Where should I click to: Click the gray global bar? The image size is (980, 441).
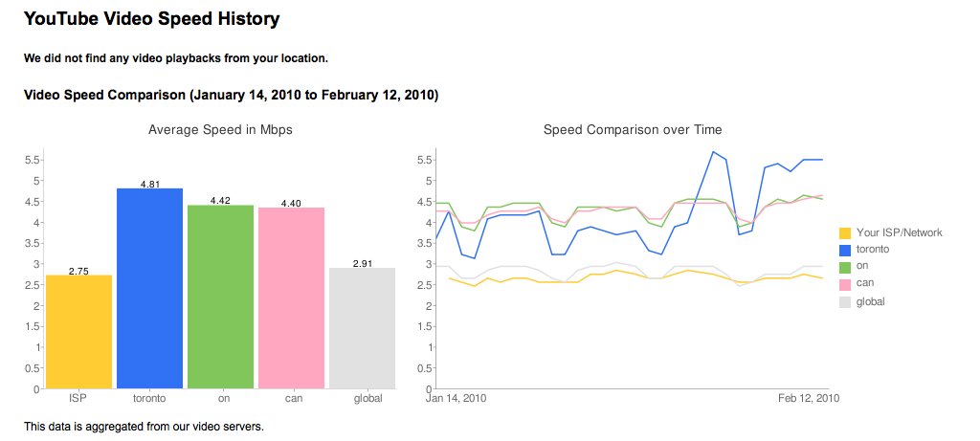[x=362, y=328]
